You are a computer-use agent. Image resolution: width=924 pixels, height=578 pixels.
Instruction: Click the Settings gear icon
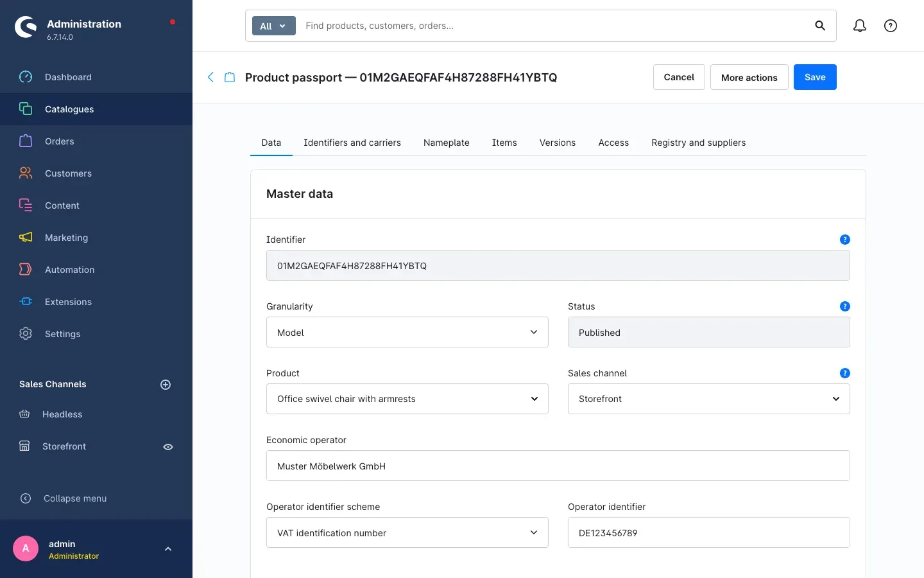(x=26, y=334)
